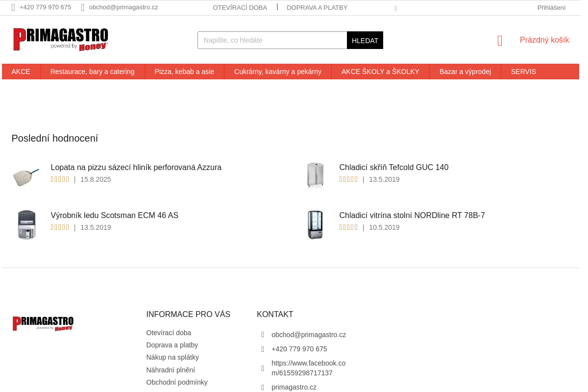
Task: Open Tefcold GUC 140 fridge thumbnail
Action: point(315,175)
